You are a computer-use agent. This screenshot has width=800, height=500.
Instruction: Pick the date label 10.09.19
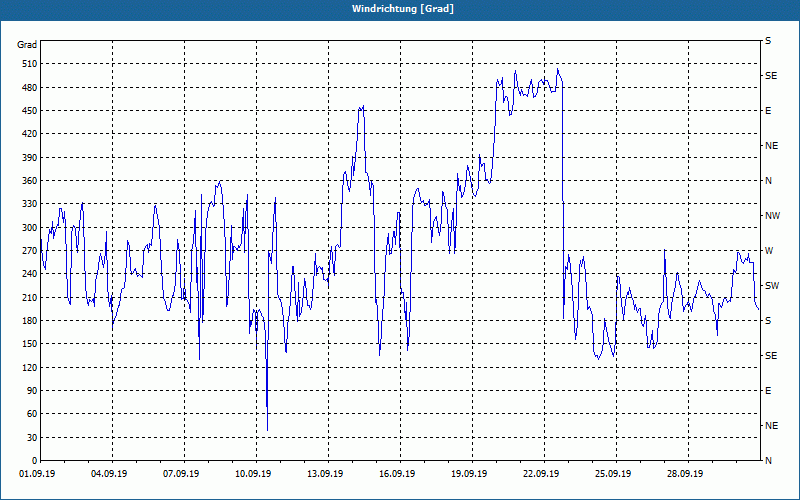[253, 474]
